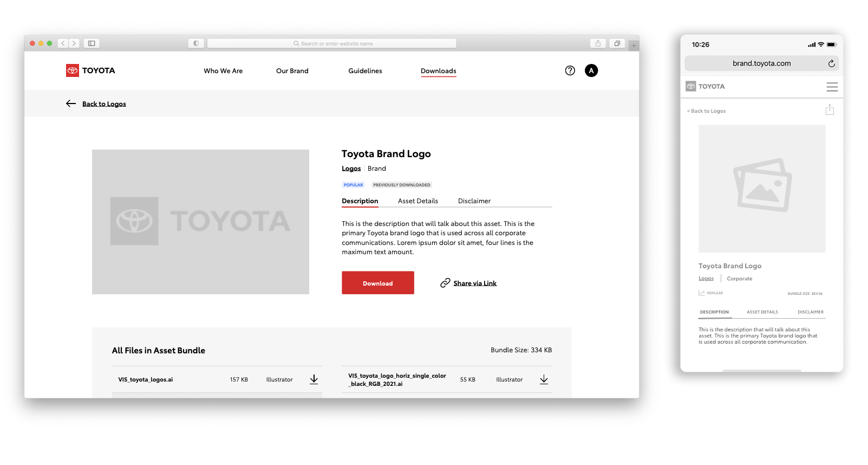This screenshot has height=465, width=868.
Task: Tap the Logos link in mobile view
Action: point(706,279)
